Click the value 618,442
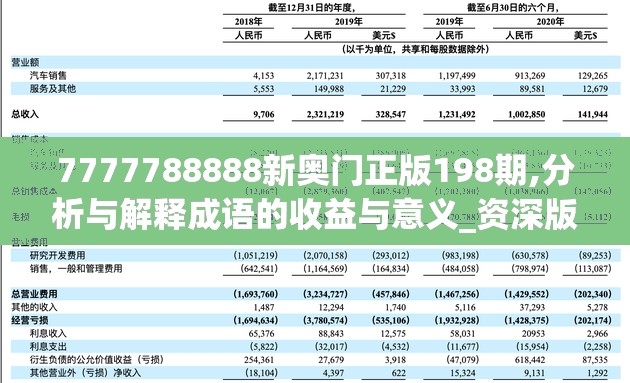The image size is (630, 383). (530, 360)
